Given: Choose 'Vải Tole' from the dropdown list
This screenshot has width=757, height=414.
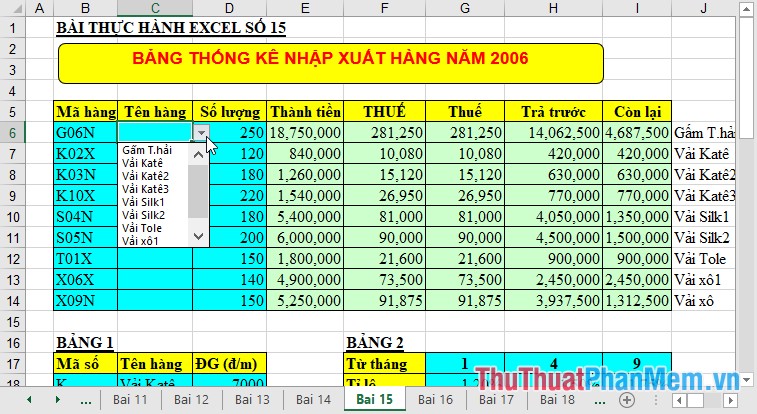Looking at the screenshot, I should tap(141, 228).
